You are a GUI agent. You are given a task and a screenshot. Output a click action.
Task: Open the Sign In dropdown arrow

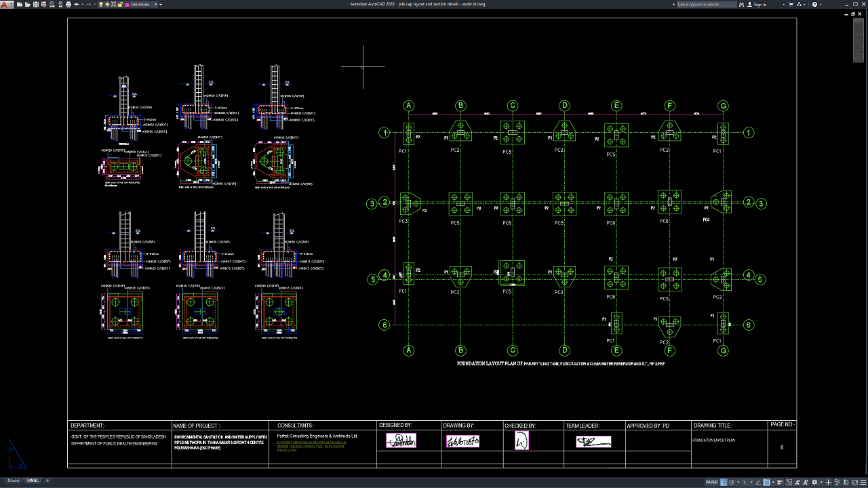click(784, 4)
